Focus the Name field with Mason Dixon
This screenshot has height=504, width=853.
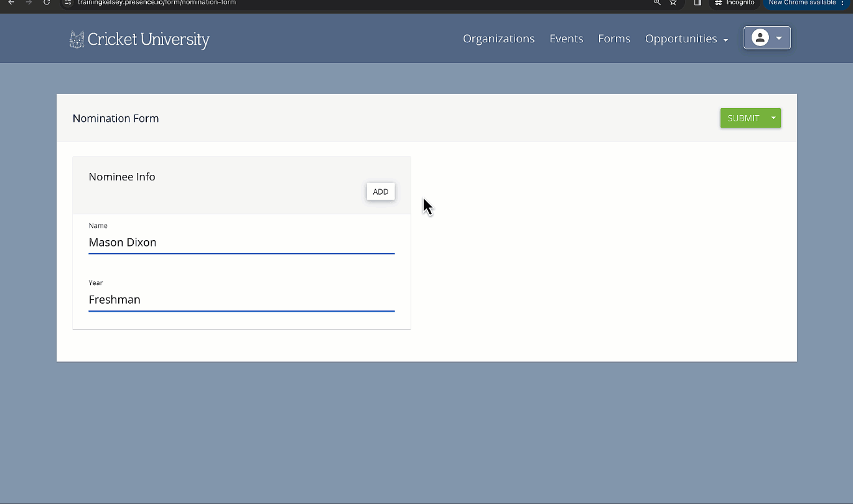[241, 243]
